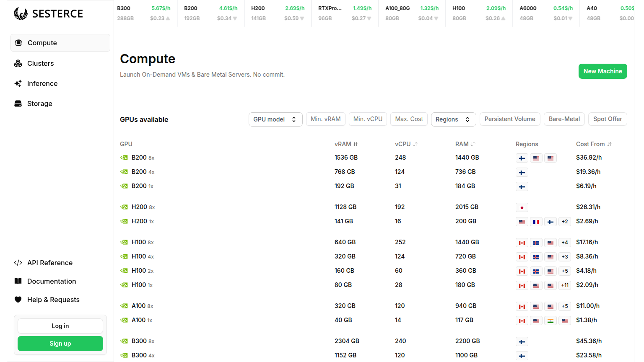Click the $6.19/h price for B200 1x
The width and height of the screenshot is (644, 362).
tap(586, 186)
